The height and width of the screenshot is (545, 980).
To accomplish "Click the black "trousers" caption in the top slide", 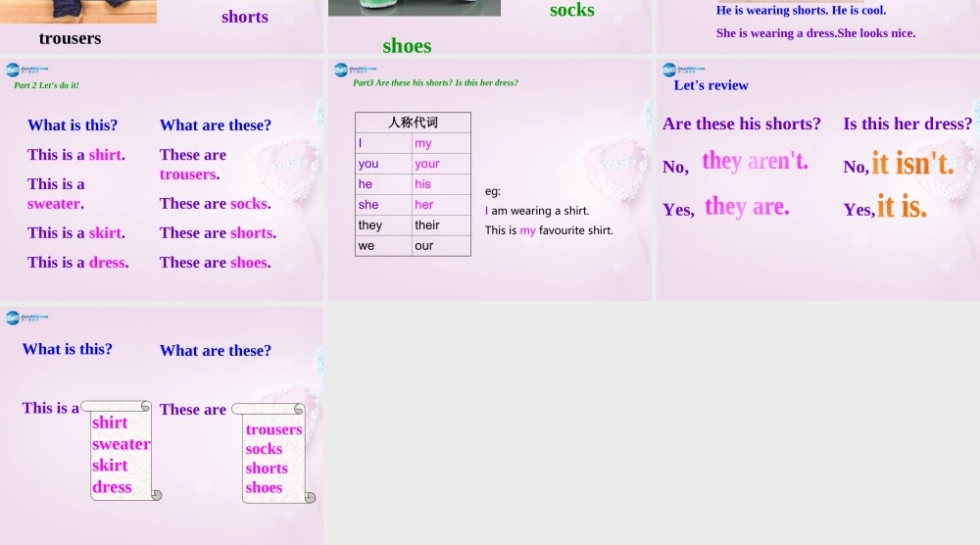I will [70, 38].
